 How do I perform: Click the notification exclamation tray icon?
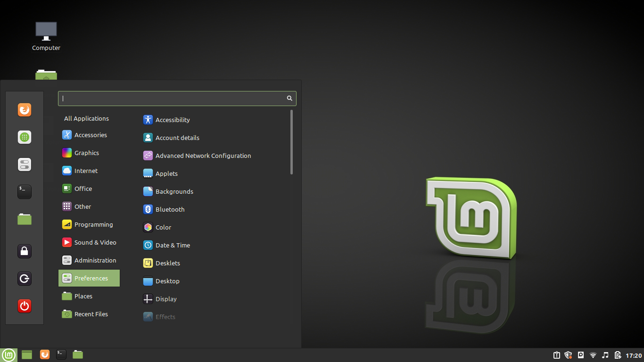[556, 355]
